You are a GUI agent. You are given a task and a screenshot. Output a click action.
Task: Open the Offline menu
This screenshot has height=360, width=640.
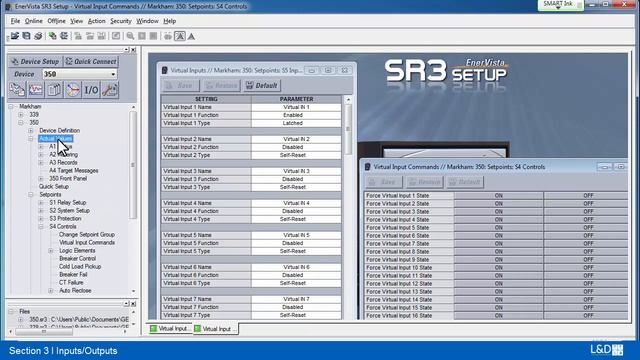click(56, 21)
